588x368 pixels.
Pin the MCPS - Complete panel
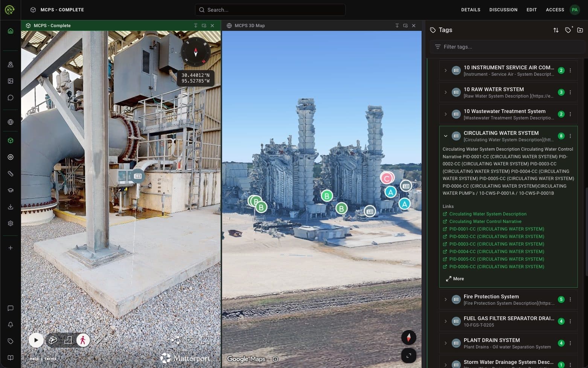point(196,26)
